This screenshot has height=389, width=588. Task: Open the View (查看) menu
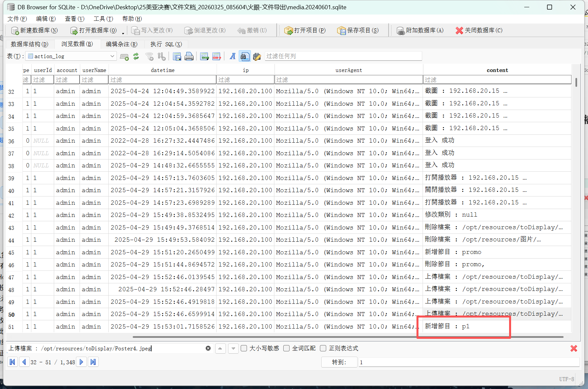click(x=75, y=19)
